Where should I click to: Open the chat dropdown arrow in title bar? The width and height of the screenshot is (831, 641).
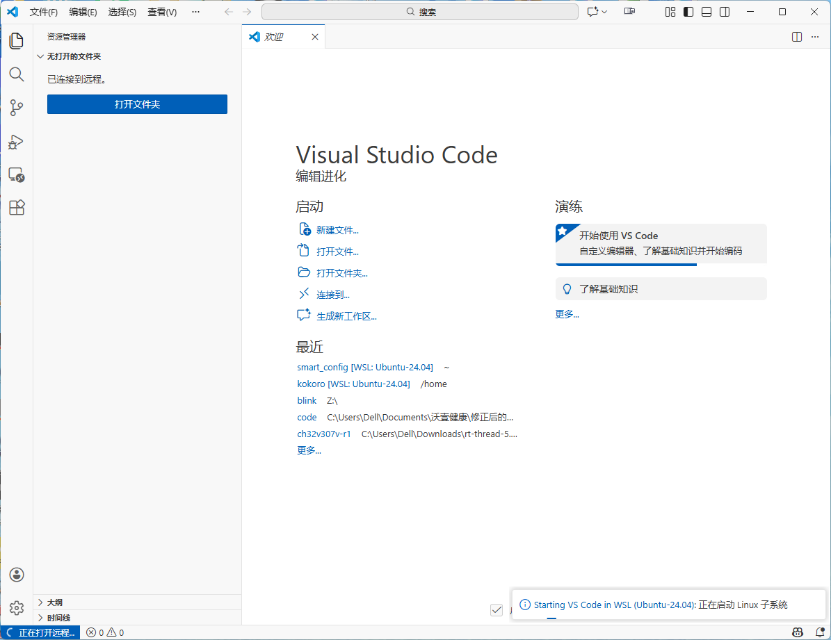(604, 12)
